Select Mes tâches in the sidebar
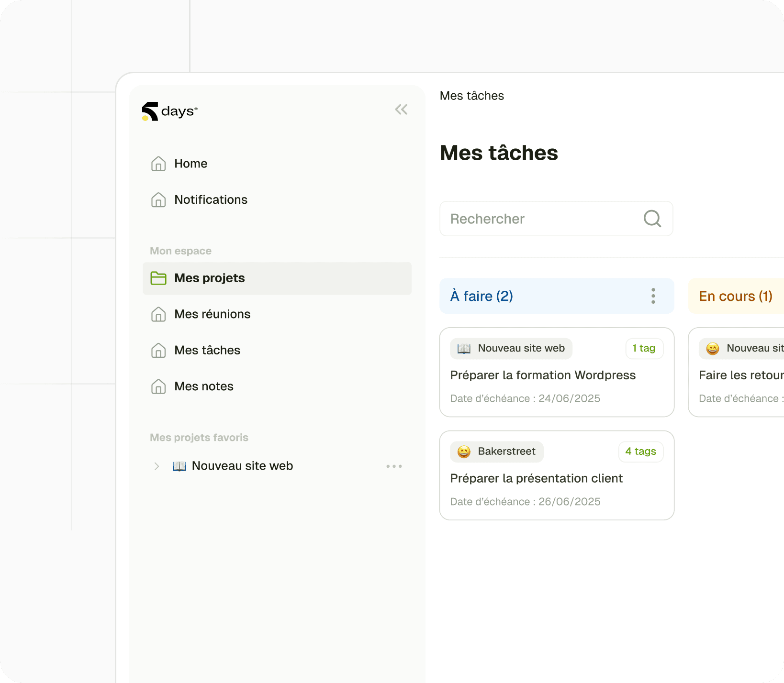 (x=207, y=350)
